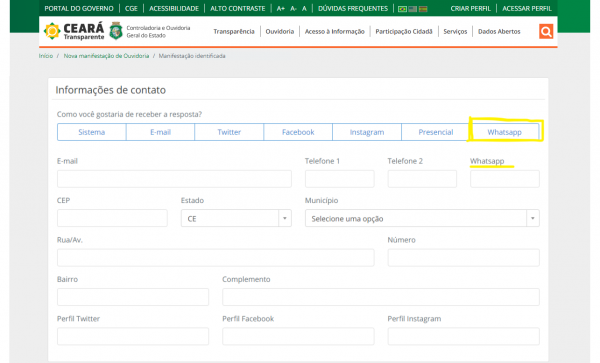Decrease font size with A-

(293, 8)
